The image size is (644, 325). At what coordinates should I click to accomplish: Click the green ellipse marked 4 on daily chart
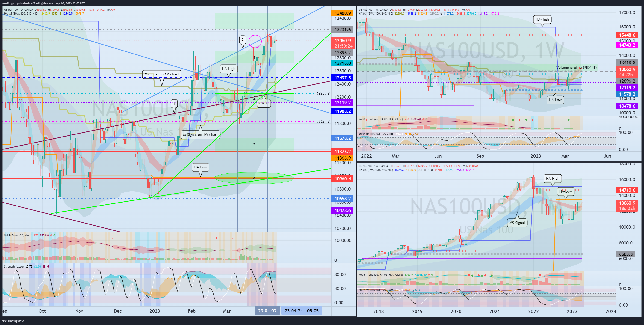[254, 178]
